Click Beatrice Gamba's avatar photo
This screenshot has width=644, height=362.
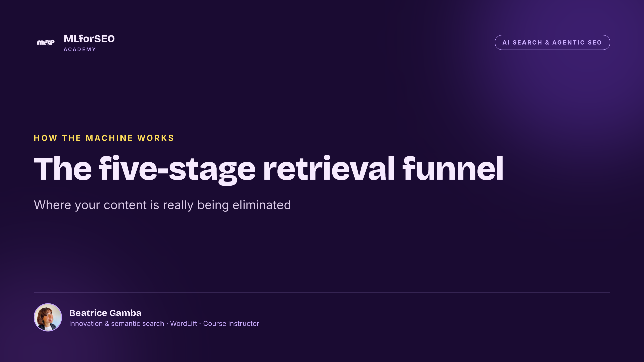click(x=48, y=317)
